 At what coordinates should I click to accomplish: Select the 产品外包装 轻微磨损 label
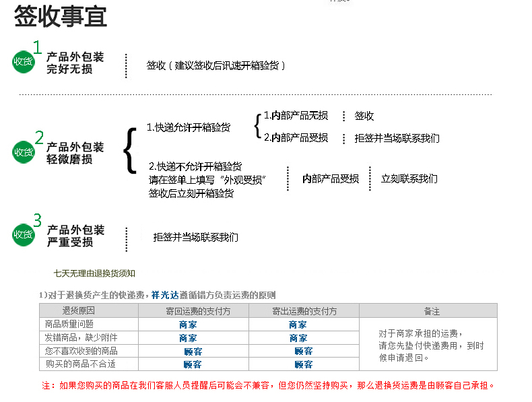click(x=75, y=153)
